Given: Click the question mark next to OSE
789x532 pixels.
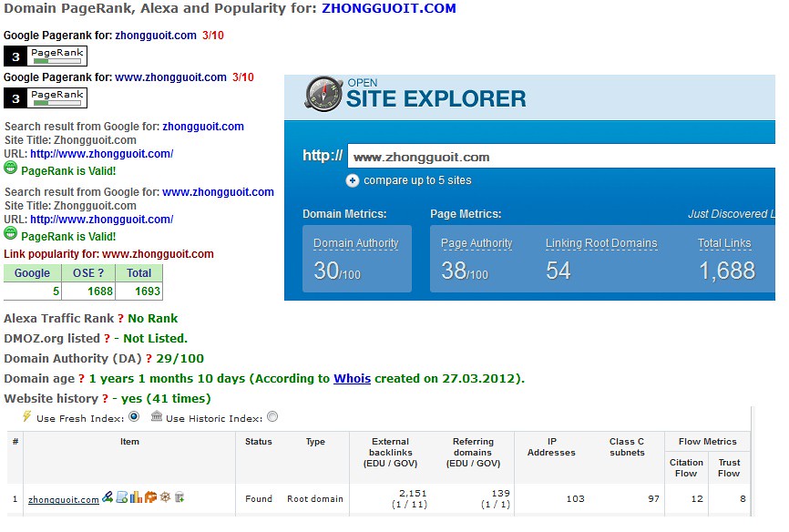Looking at the screenshot, I should coord(100,272).
